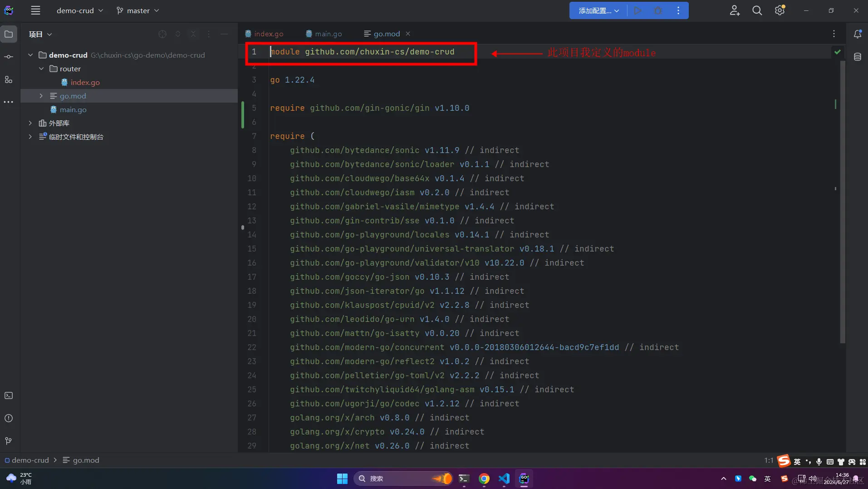Image resolution: width=868 pixels, height=489 pixels.
Task: Open Windows Start menu
Action: 342,479
